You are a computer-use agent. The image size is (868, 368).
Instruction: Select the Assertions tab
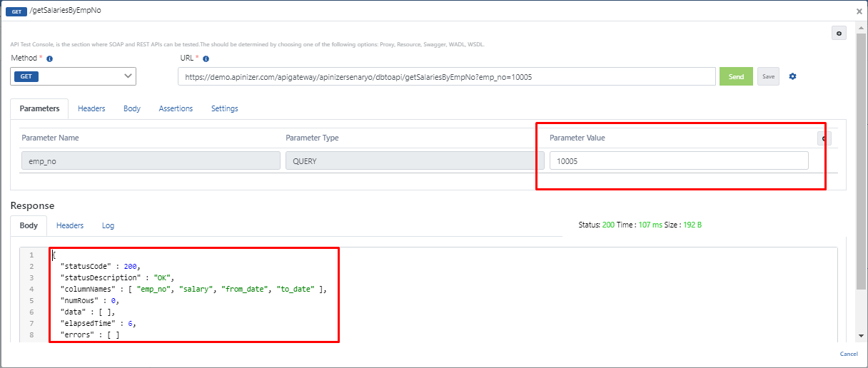[176, 108]
